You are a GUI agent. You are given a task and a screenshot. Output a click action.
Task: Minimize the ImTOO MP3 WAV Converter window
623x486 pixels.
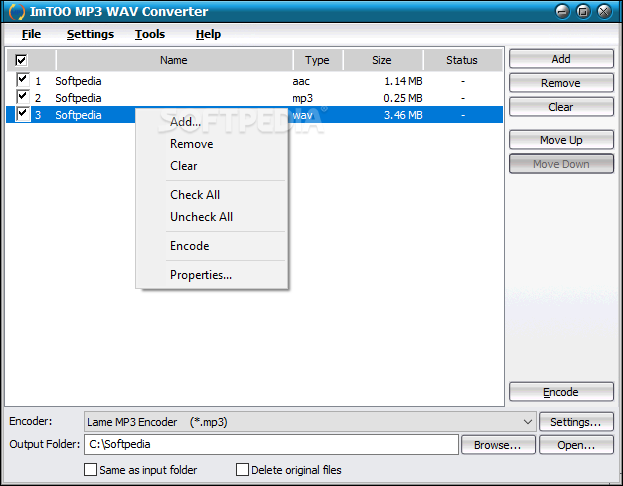click(562, 12)
